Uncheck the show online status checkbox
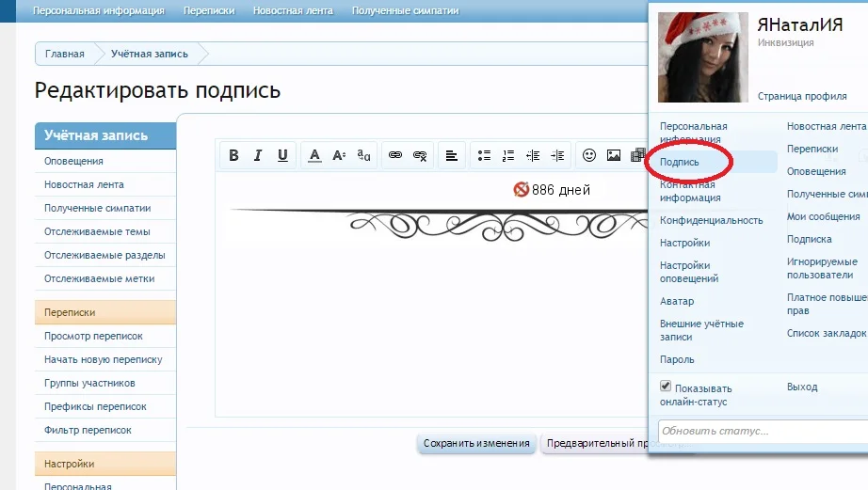 pyautogui.click(x=666, y=387)
